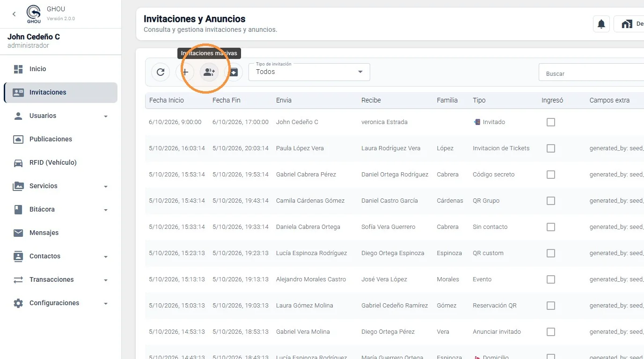Click the archive download icon in toolbar

coord(234,72)
